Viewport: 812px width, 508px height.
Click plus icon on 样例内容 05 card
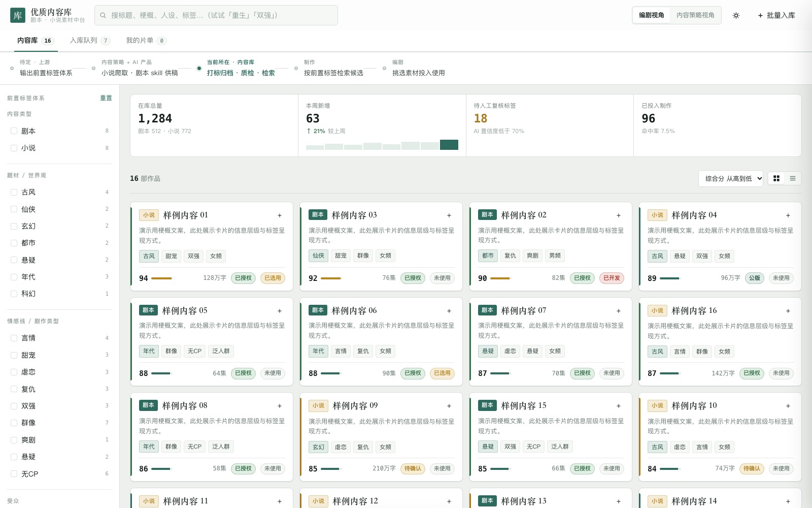coord(280,311)
